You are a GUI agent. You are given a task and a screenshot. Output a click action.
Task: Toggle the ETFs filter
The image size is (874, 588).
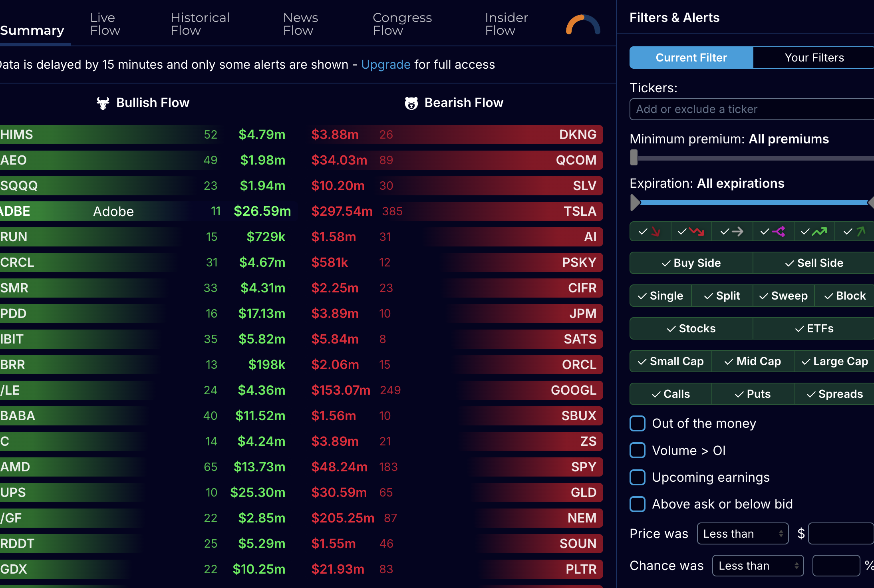[x=814, y=328]
